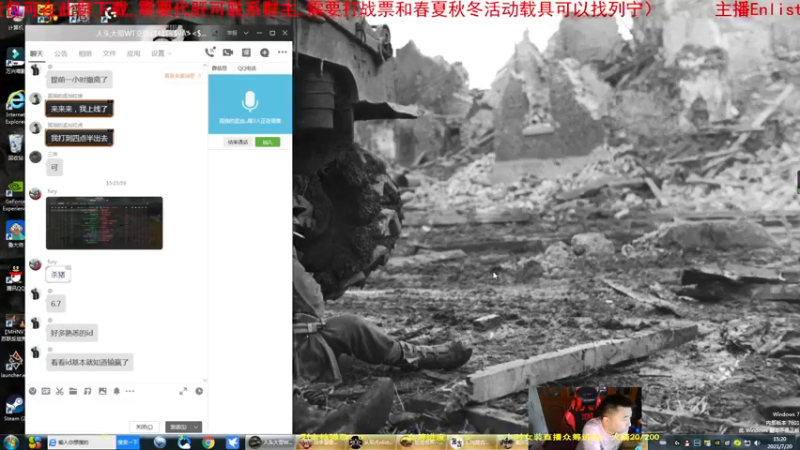
Task: Expand the chat input area with arrows icon
Action: coord(183,391)
